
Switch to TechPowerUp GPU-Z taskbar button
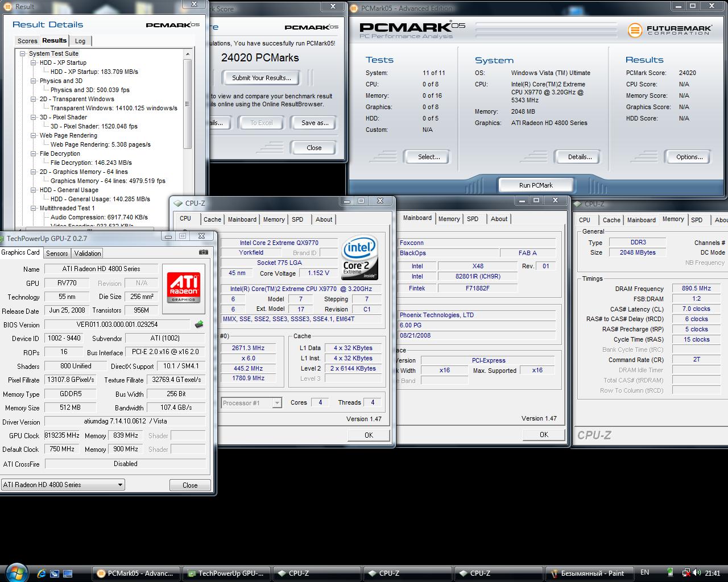(226, 573)
